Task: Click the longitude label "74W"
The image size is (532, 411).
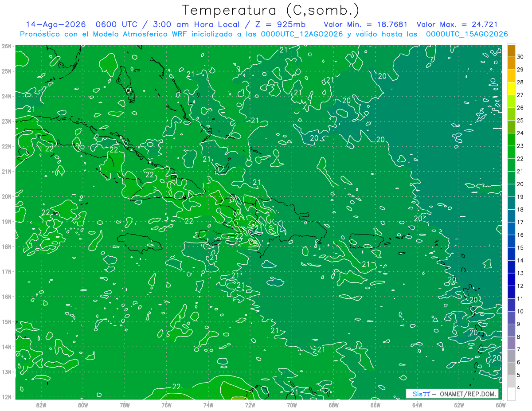Action: [208, 405]
